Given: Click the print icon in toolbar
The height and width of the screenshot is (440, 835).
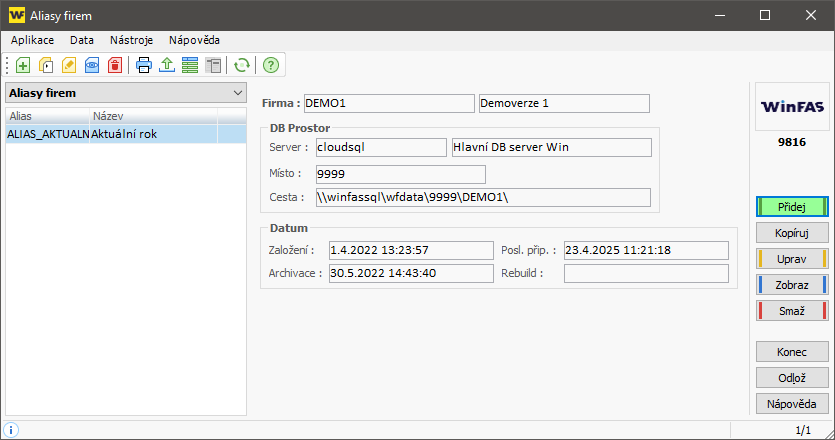Looking at the screenshot, I should pos(144,65).
